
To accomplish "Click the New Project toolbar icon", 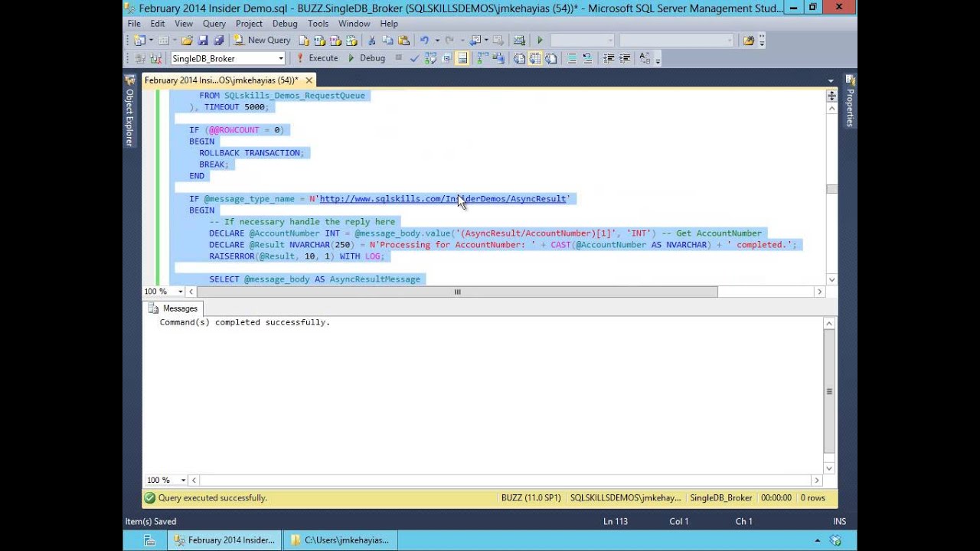I will pos(138,41).
